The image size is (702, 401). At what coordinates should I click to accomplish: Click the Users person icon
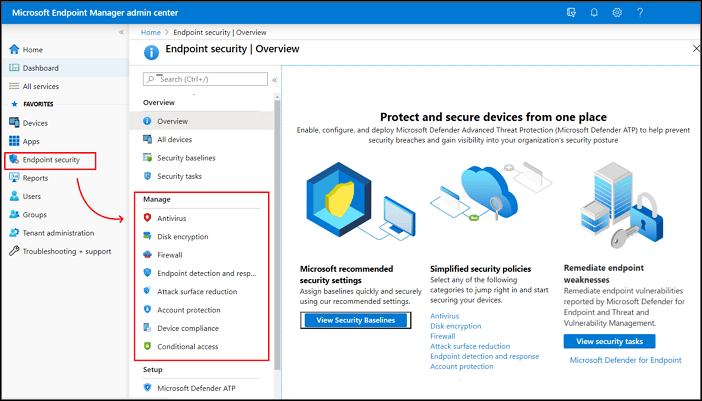coord(14,196)
